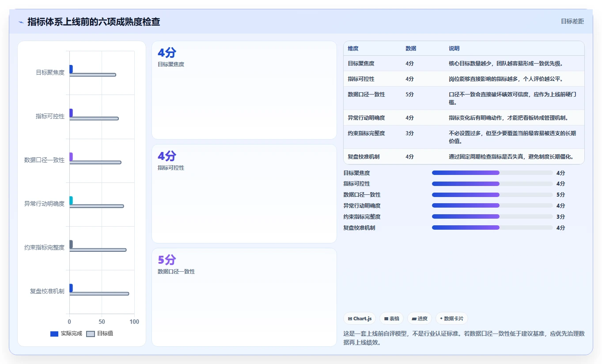
Task: Click the 约束指标完整度 axis label in the chart
Action: click(44, 247)
